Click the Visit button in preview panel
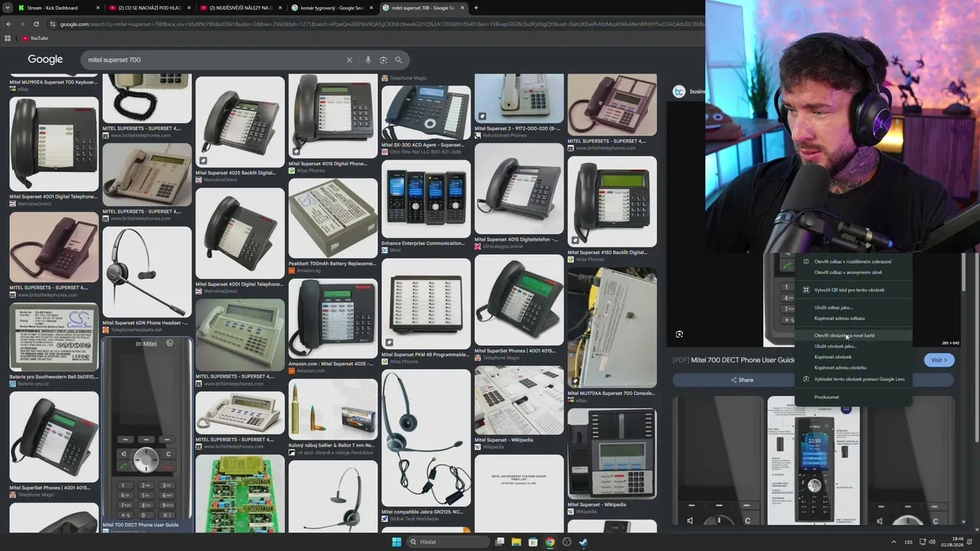Screen dimensions: 980x551 point(939,360)
